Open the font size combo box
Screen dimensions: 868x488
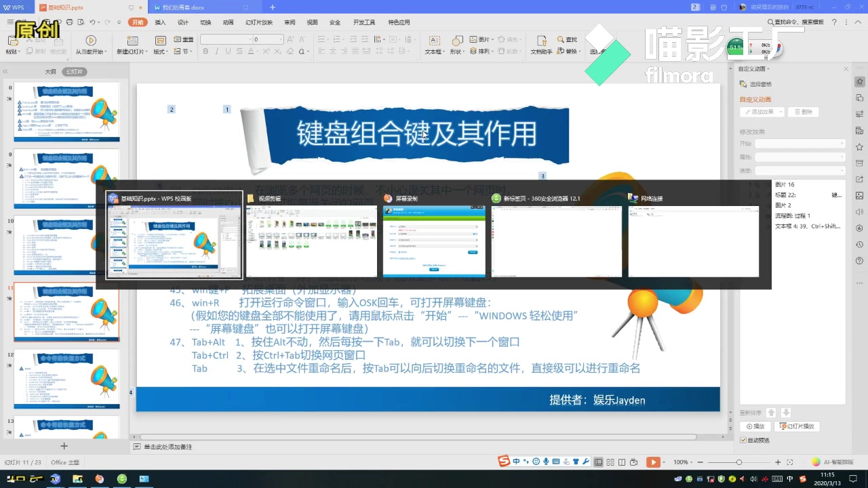(267, 39)
